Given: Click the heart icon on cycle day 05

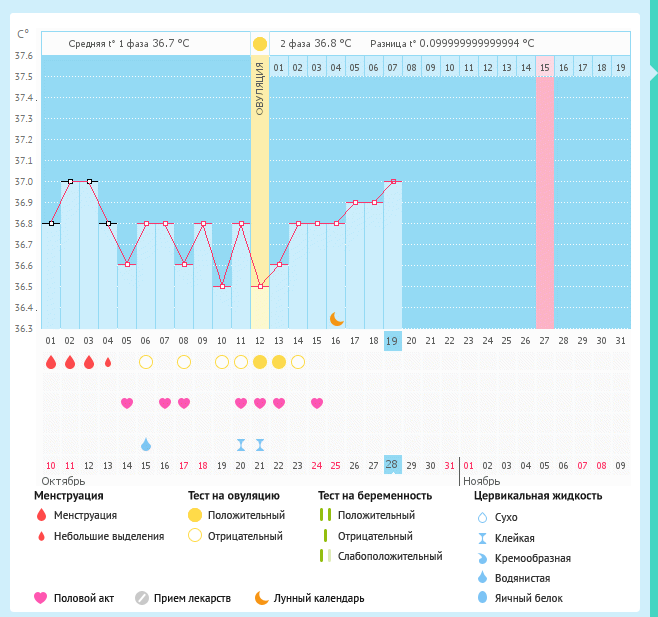Looking at the screenshot, I should click(x=127, y=403).
